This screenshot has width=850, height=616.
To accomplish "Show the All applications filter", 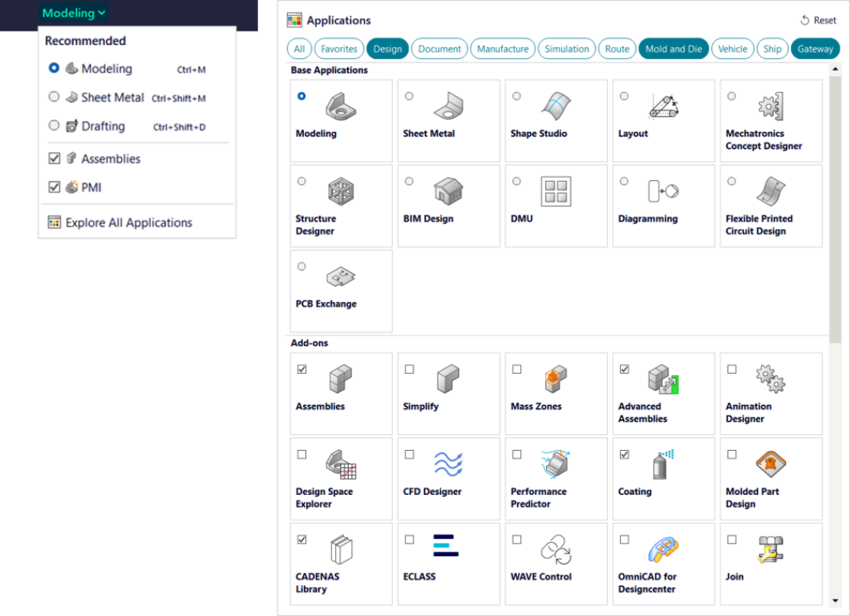I will (299, 49).
